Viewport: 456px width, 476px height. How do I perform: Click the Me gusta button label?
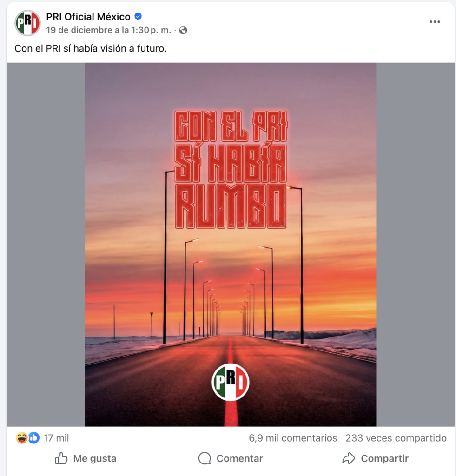tap(95, 458)
